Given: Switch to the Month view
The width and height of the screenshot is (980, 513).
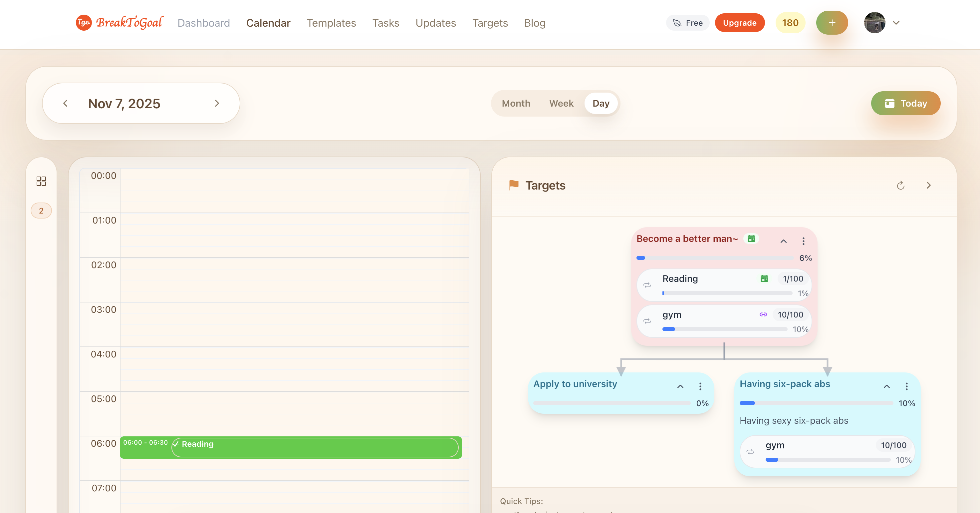Looking at the screenshot, I should pos(516,103).
